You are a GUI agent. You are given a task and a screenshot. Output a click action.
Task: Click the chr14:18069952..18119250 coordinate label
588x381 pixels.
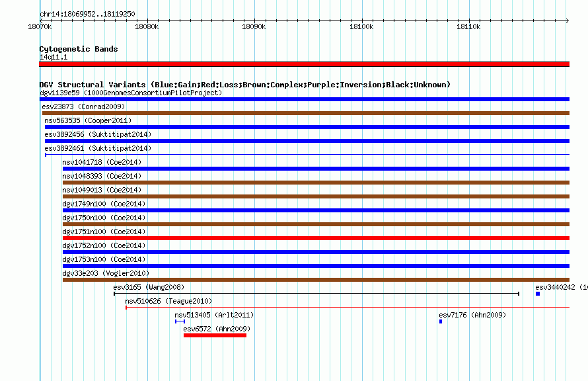87,14
